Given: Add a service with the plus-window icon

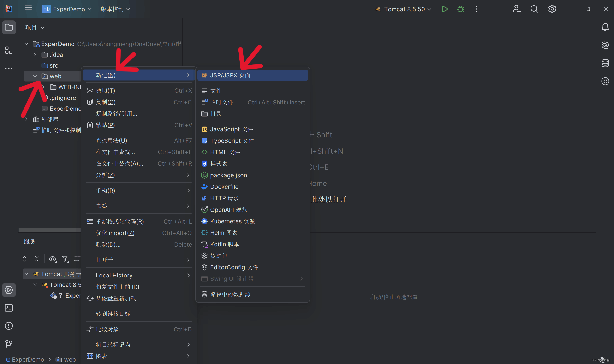Looking at the screenshot, I should [x=77, y=259].
